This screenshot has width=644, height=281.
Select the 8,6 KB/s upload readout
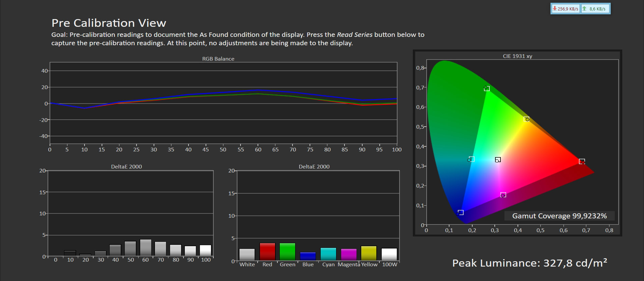[x=597, y=9]
